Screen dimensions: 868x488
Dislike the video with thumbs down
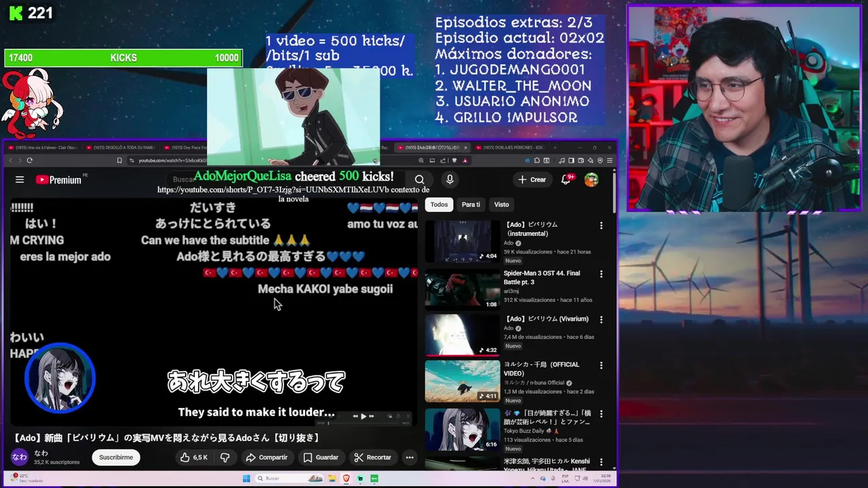(x=225, y=457)
